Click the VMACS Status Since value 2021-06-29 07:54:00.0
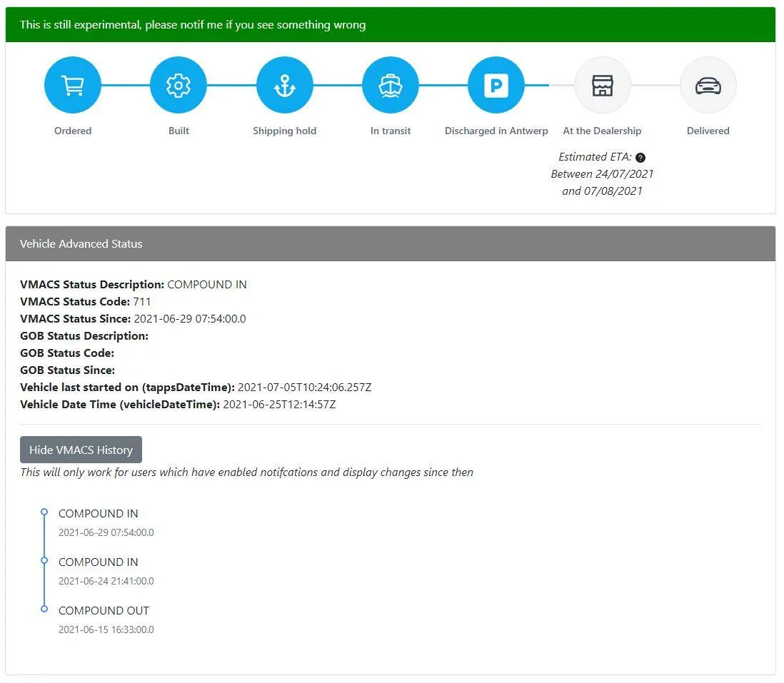The width and height of the screenshot is (784, 683). (190, 319)
